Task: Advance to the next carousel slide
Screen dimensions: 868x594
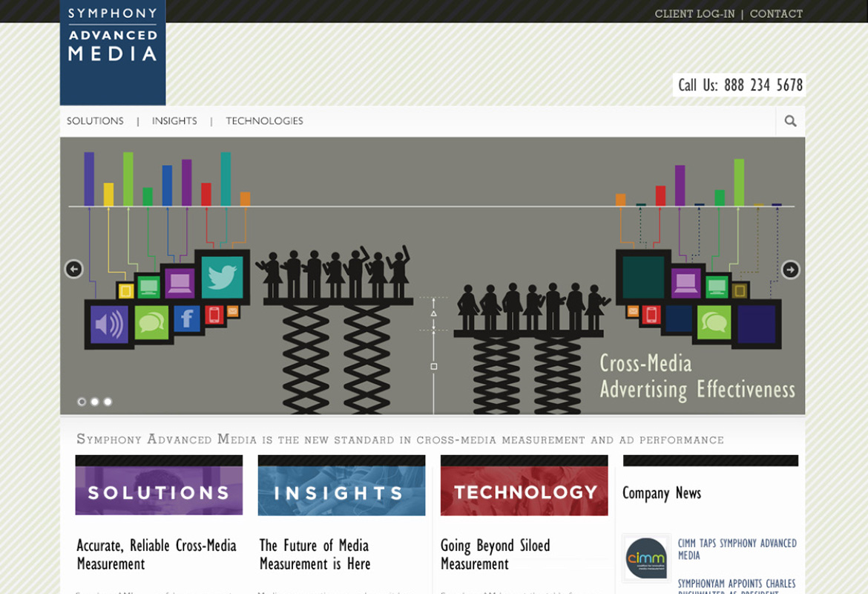Action: coord(791,270)
